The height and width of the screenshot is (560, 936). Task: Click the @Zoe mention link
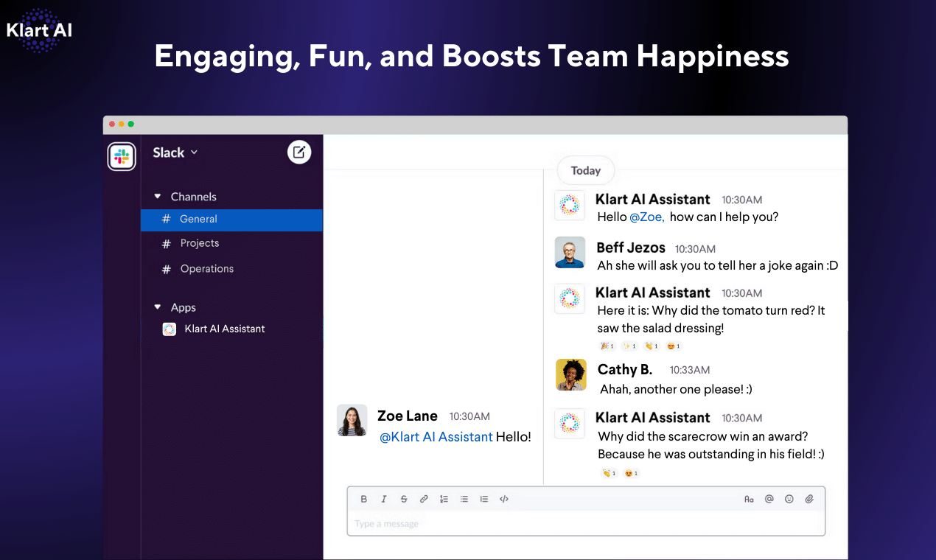coord(647,217)
